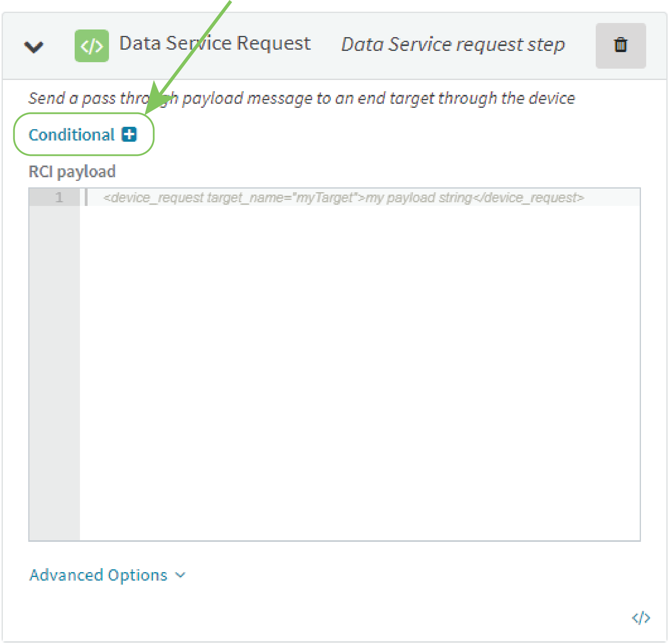
Task: Click the device_request placeholder text in editor
Action: (x=343, y=198)
